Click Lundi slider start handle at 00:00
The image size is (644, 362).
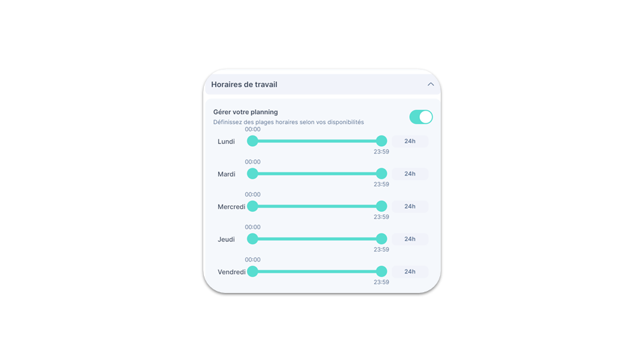pyautogui.click(x=253, y=141)
